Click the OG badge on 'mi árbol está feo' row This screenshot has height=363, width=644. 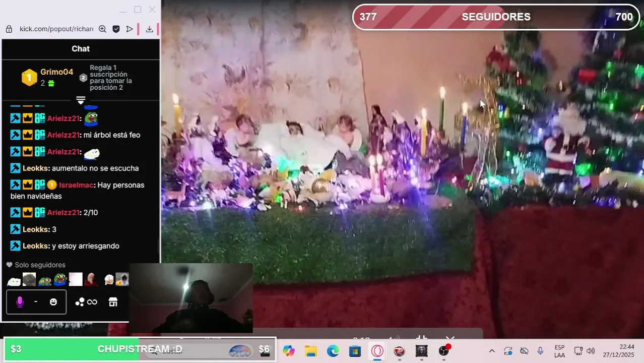tap(40, 135)
